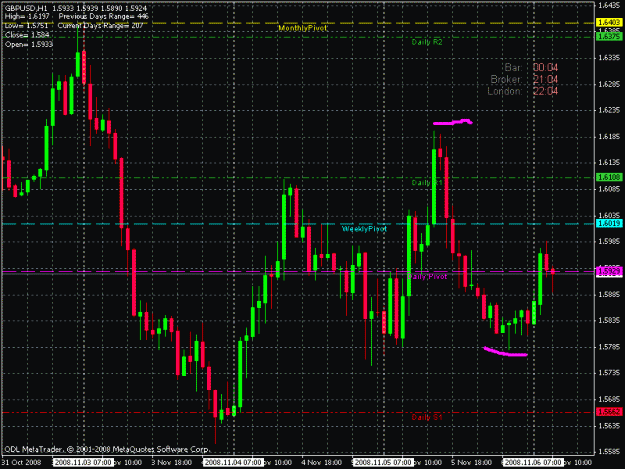Select the 'Previous Days Range= 446' text
This screenshot has height=469, width=625.
103,17
